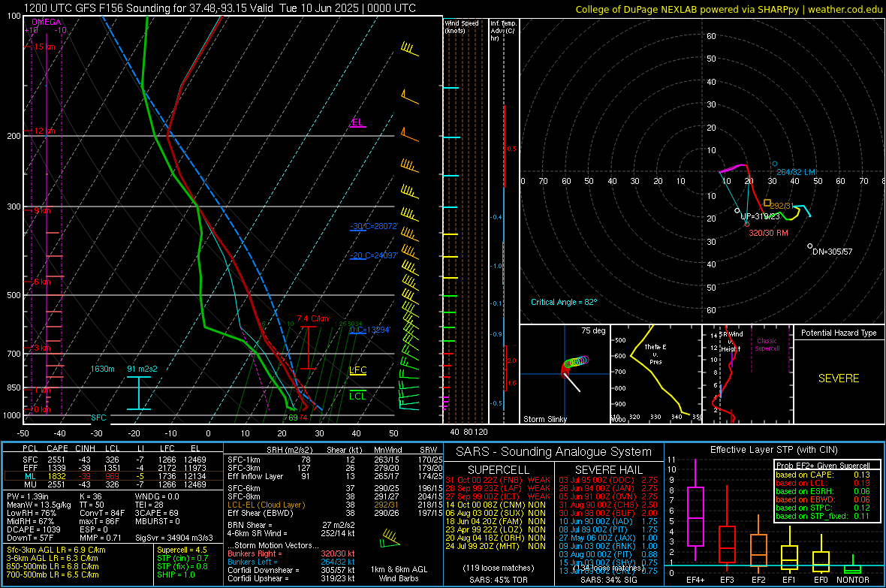
Task: Click the Wind Speed (knots) panel header
Action: pos(462,26)
